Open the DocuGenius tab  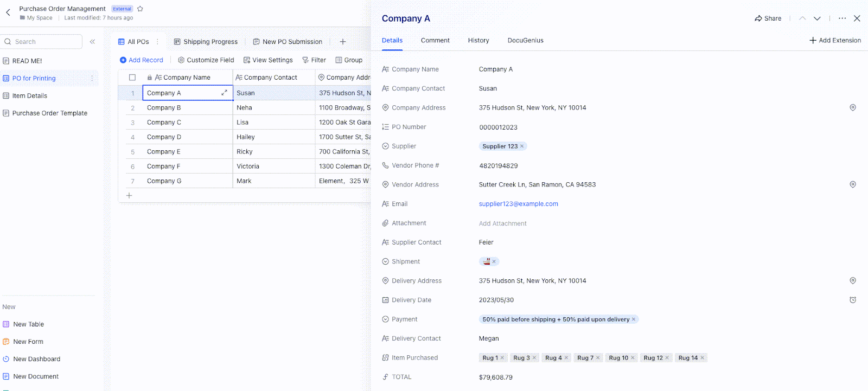tap(525, 41)
